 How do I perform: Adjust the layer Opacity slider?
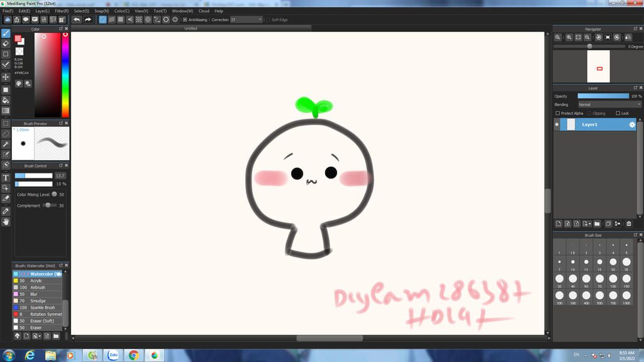[603, 96]
